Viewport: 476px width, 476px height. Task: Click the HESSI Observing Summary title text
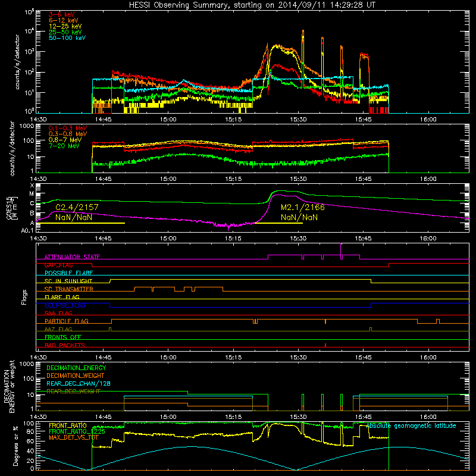(252, 5)
